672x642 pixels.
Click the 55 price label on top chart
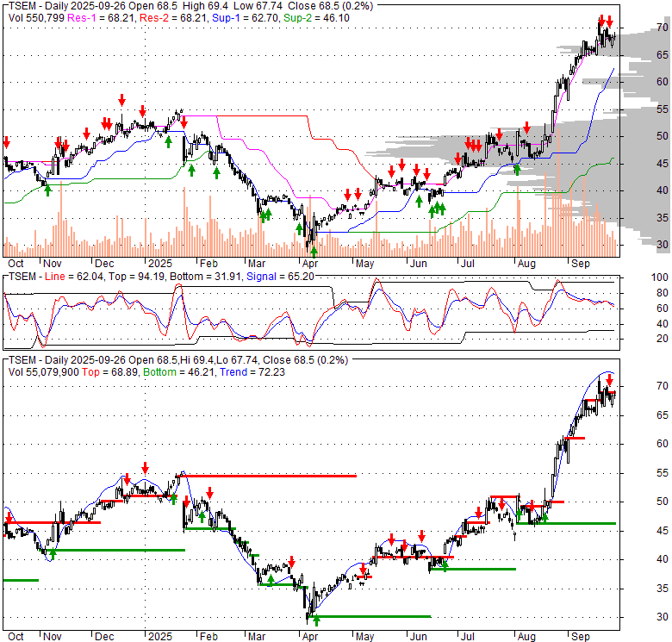point(663,109)
